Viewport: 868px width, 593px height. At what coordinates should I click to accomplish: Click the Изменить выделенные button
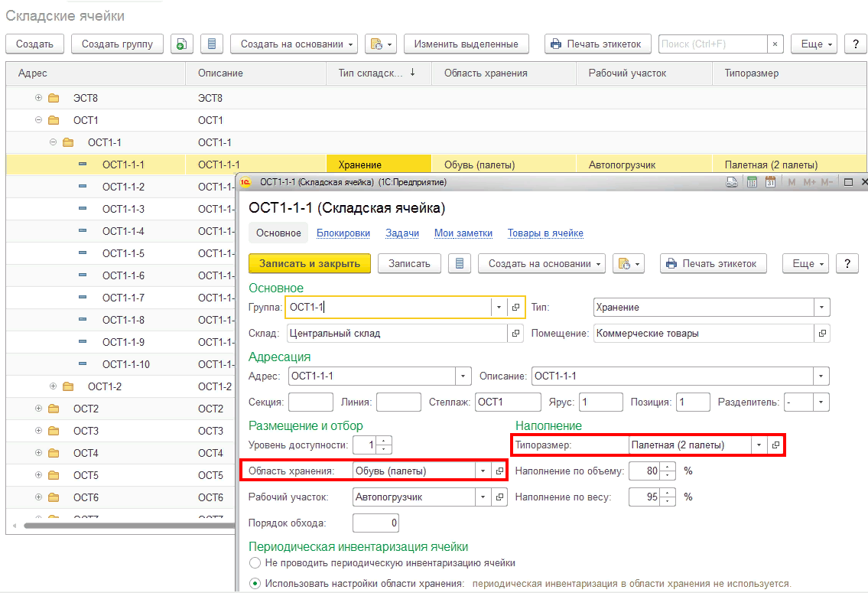pyautogui.click(x=466, y=44)
